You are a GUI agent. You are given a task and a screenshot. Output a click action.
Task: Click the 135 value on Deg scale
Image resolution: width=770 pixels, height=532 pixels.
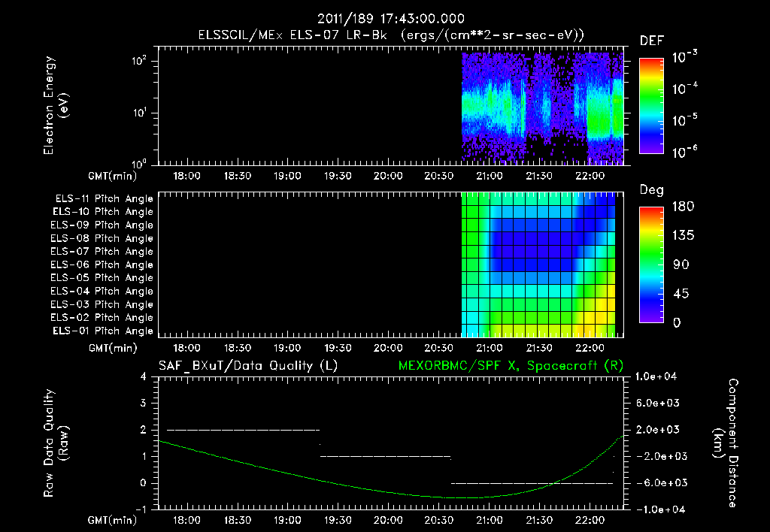point(683,236)
